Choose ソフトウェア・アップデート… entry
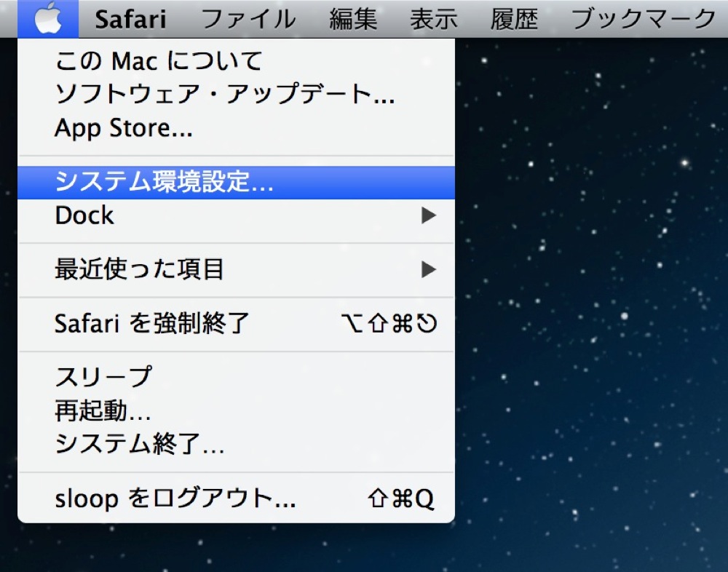 point(236,95)
